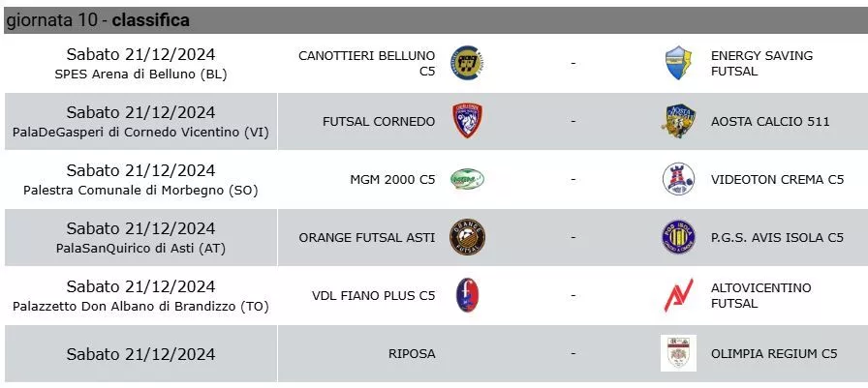The height and width of the screenshot is (388, 868).
Task: Select the Aosta Calcio 511 logo
Action: click(x=678, y=121)
